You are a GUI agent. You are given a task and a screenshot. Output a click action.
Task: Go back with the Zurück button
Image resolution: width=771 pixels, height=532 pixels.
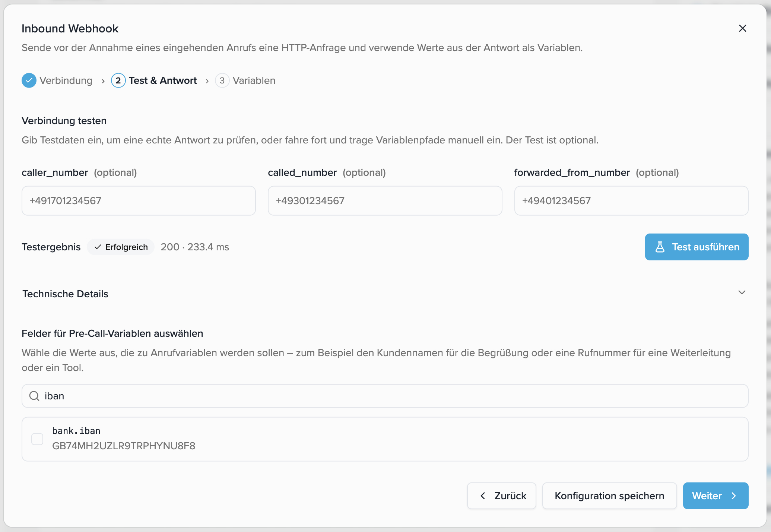click(x=501, y=496)
